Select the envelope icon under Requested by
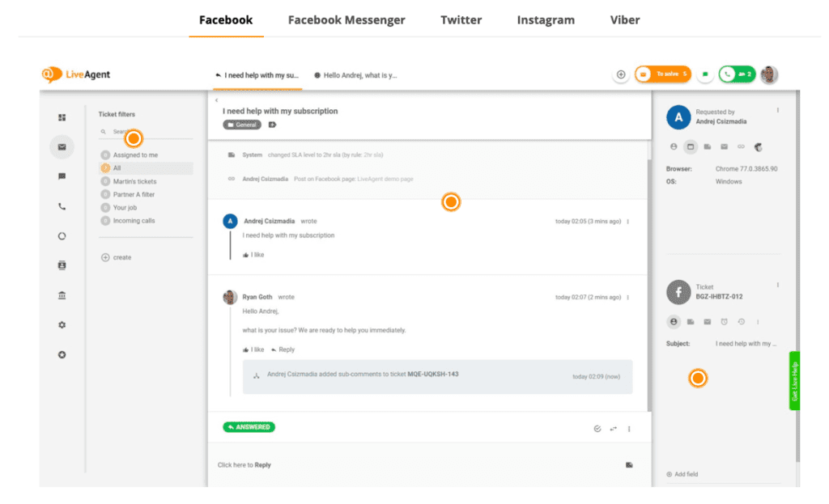 click(723, 146)
